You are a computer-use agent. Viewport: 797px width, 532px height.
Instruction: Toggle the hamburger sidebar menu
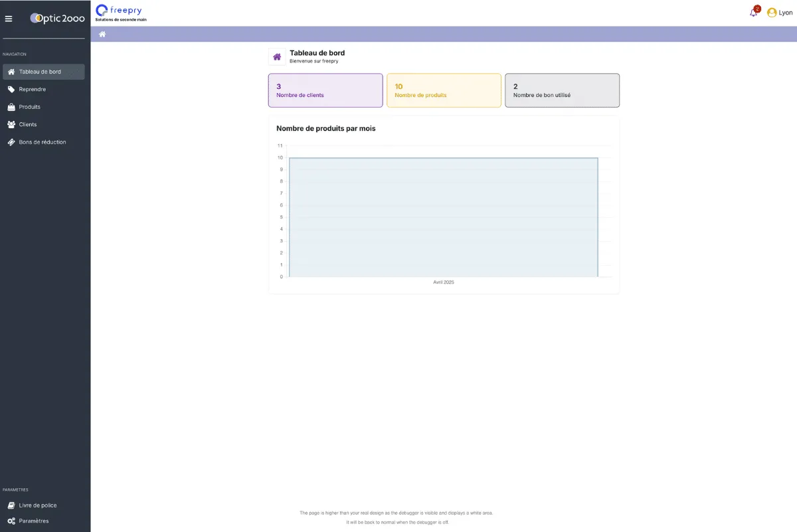tap(9, 19)
